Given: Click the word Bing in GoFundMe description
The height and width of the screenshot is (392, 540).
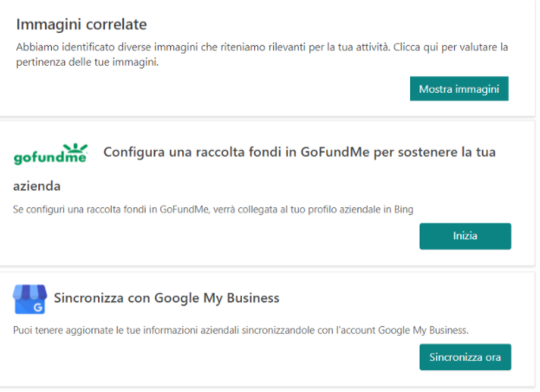Looking at the screenshot, I should coord(404,209).
